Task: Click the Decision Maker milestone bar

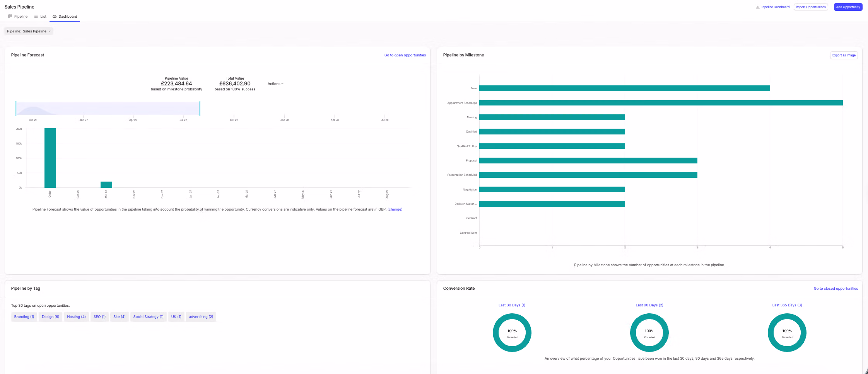Action: (x=552, y=204)
